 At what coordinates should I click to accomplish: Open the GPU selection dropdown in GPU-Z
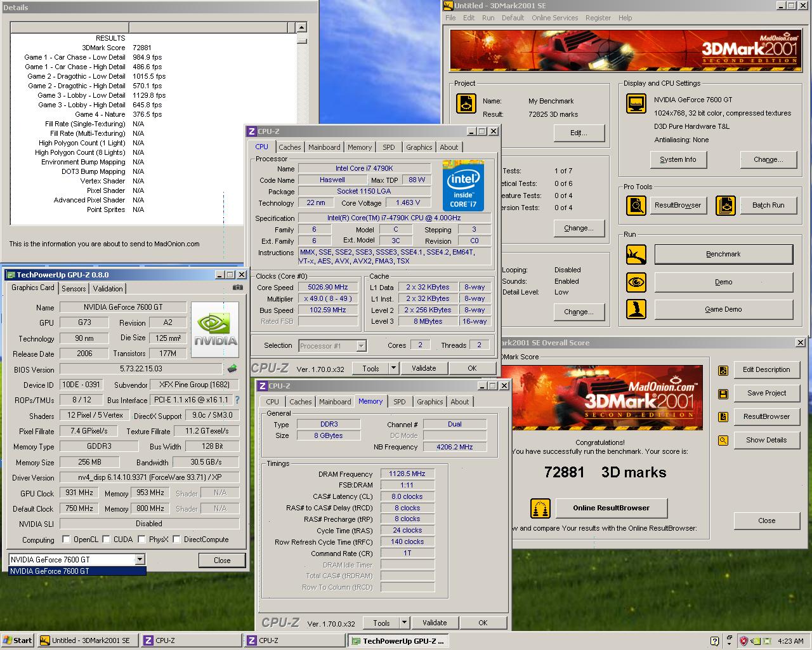(140, 560)
